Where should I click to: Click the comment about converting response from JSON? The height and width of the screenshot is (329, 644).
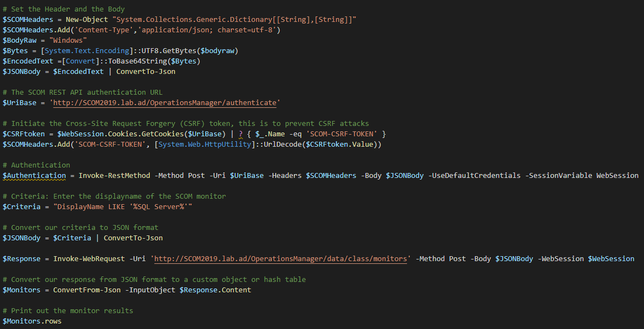click(154, 280)
